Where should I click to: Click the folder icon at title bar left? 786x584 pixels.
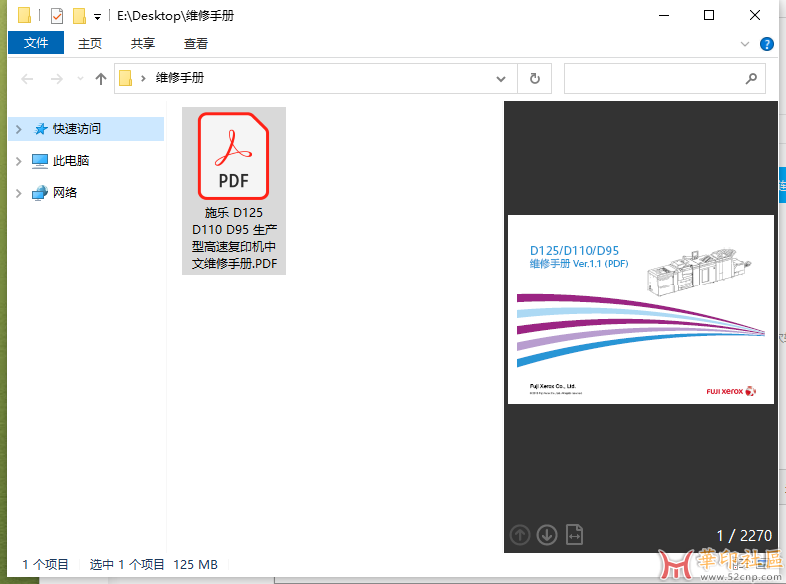24,15
